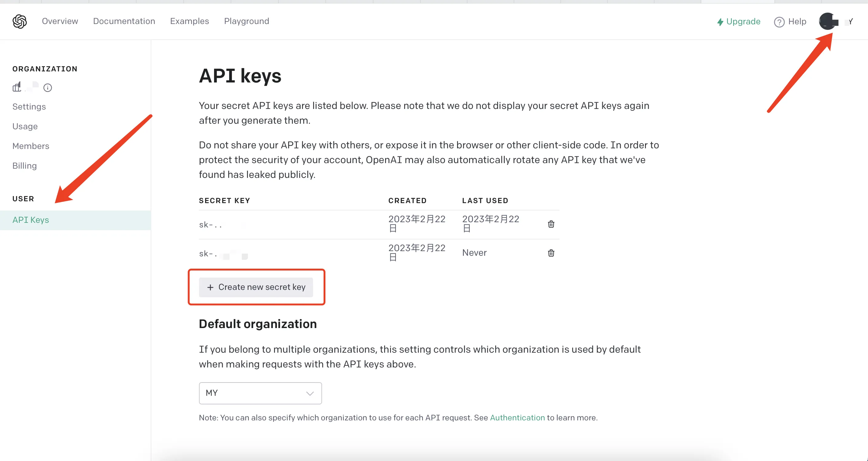Open the Documentation menu item
868x461 pixels.
(124, 21)
